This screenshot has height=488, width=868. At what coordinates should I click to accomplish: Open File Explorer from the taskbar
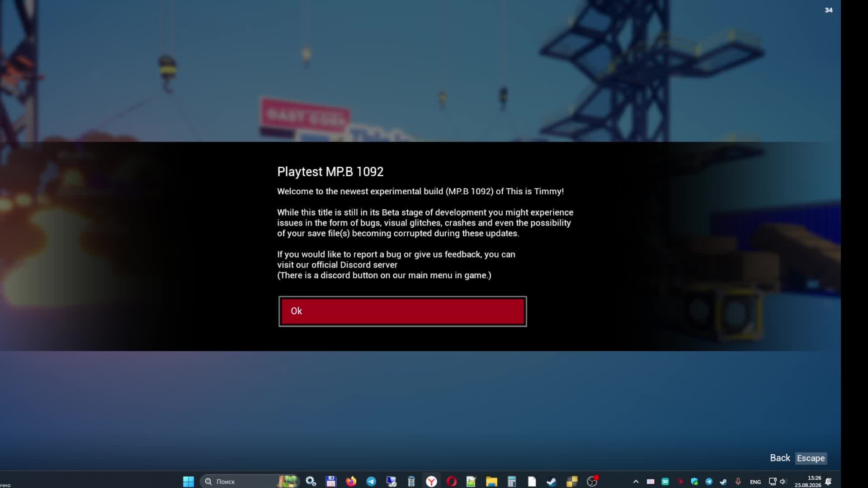pos(491,482)
